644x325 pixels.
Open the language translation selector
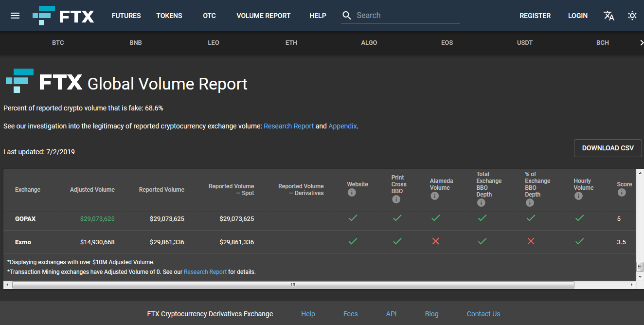(x=608, y=16)
